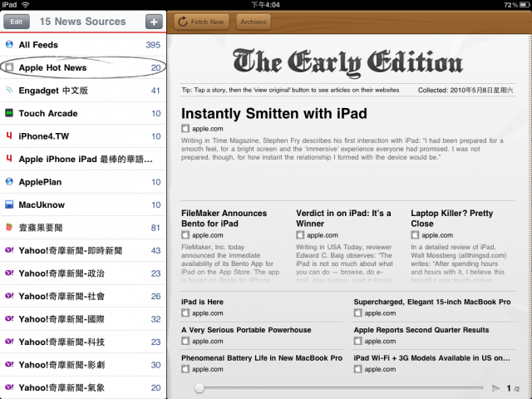Click the iPhone4.TW red icon
Image resolution: width=532 pixels, height=399 pixels.
(x=9, y=135)
